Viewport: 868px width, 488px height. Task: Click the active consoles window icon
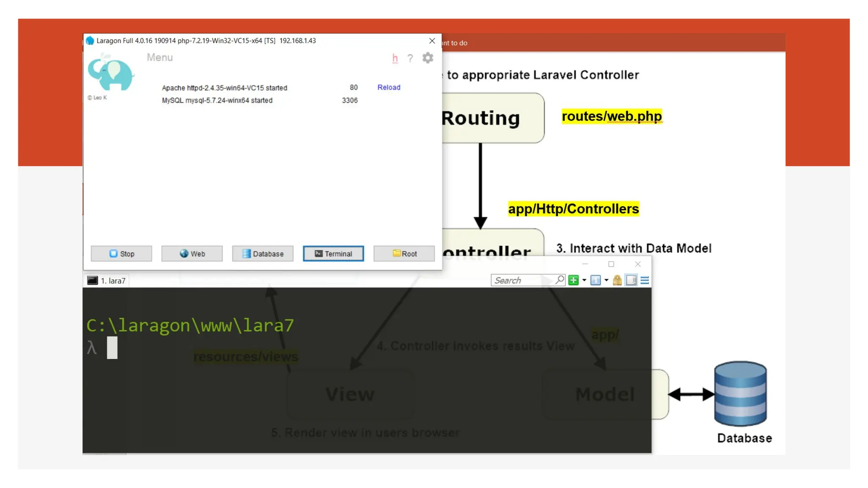pyautogui.click(x=595, y=280)
